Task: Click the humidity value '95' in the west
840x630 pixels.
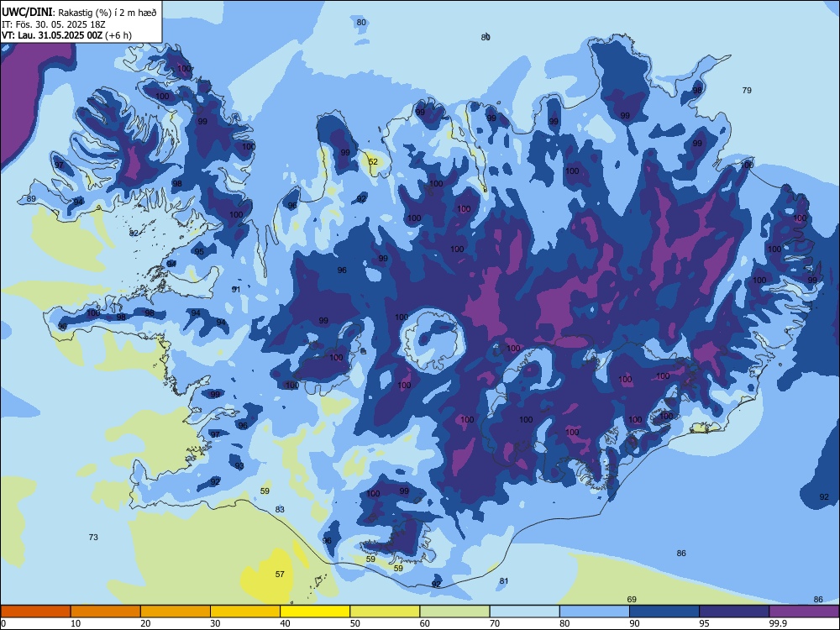Action: [199, 252]
